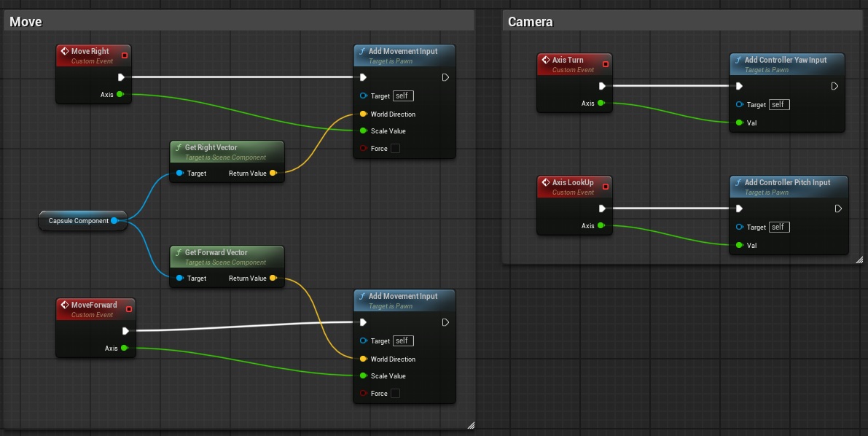The image size is (868, 436).
Task: Click the red delegate pin on MoveForward
Action: (x=129, y=308)
